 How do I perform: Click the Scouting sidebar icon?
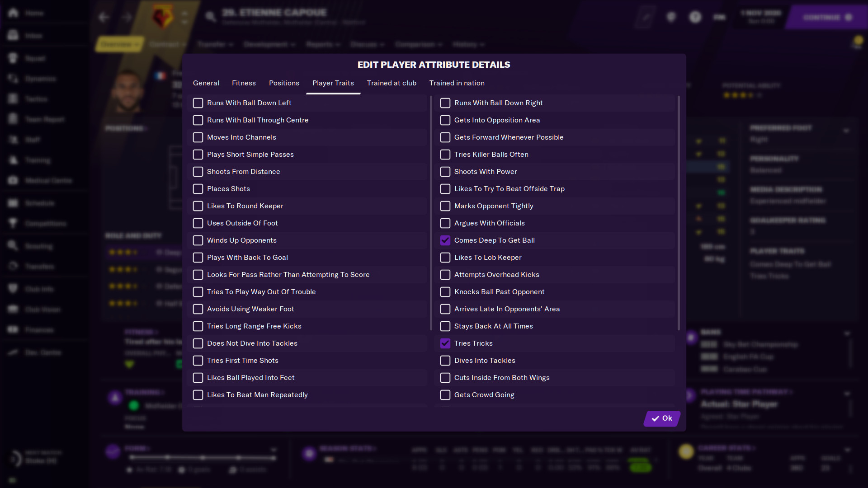(x=13, y=245)
